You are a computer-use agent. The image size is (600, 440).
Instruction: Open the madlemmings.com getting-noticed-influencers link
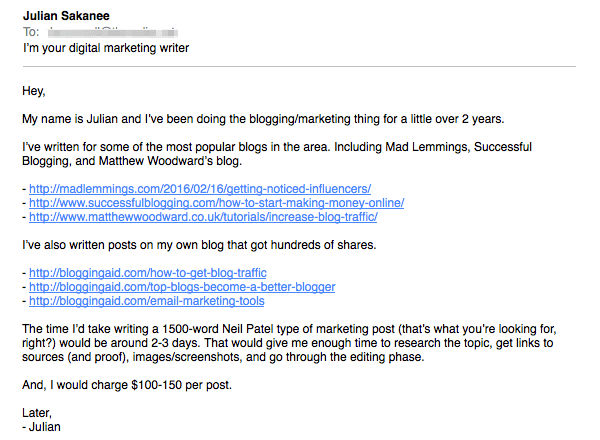click(x=200, y=189)
